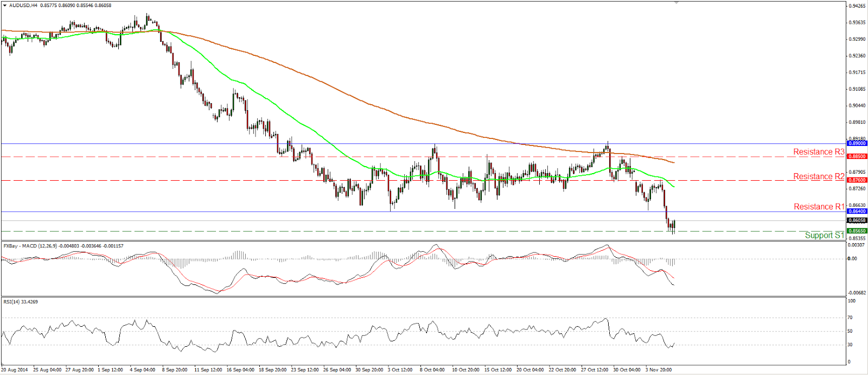868x375 pixels.
Task: Click the 27 Aug 20:00 time label
Action: point(80,370)
